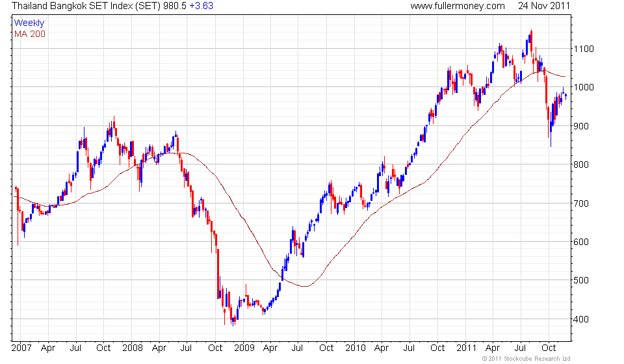Select the 'Weekly' legend label
This screenshot has height=364, width=624.
point(29,23)
